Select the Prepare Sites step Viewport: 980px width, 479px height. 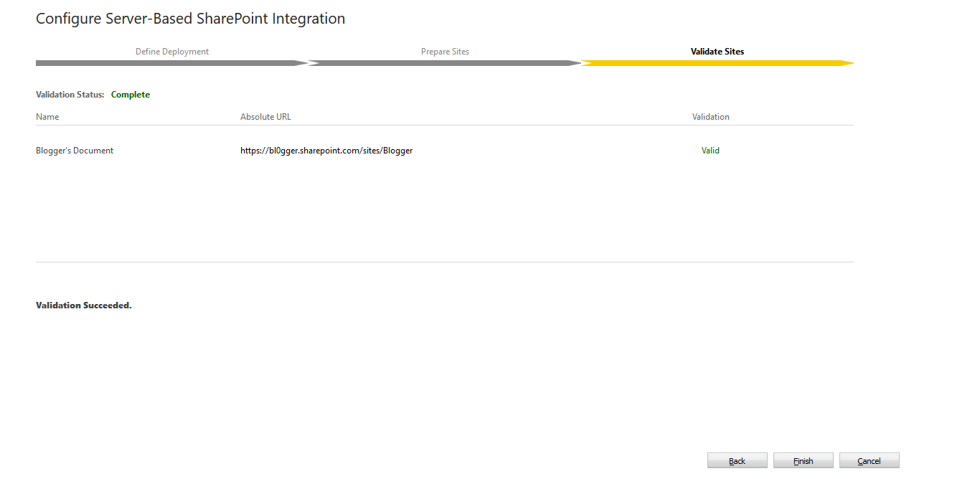[445, 52]
